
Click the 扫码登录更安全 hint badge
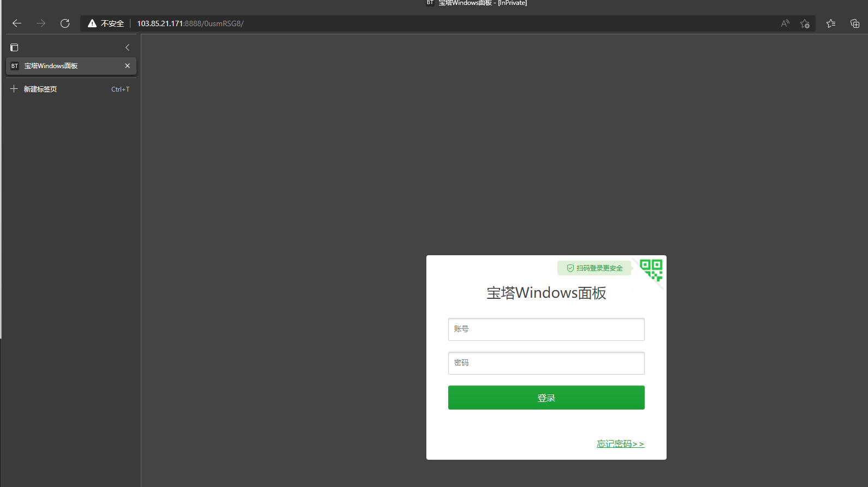click(594, 268)
